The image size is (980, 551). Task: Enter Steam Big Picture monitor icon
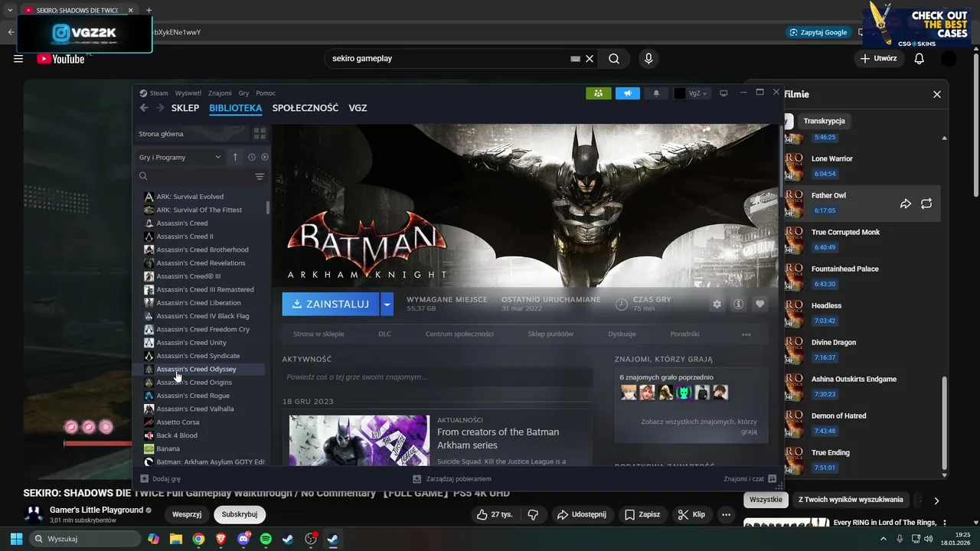pos(724,93)
